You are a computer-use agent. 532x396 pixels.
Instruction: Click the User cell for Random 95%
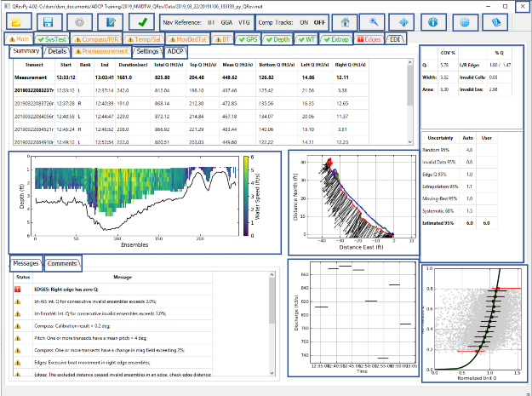click(486, 150)
